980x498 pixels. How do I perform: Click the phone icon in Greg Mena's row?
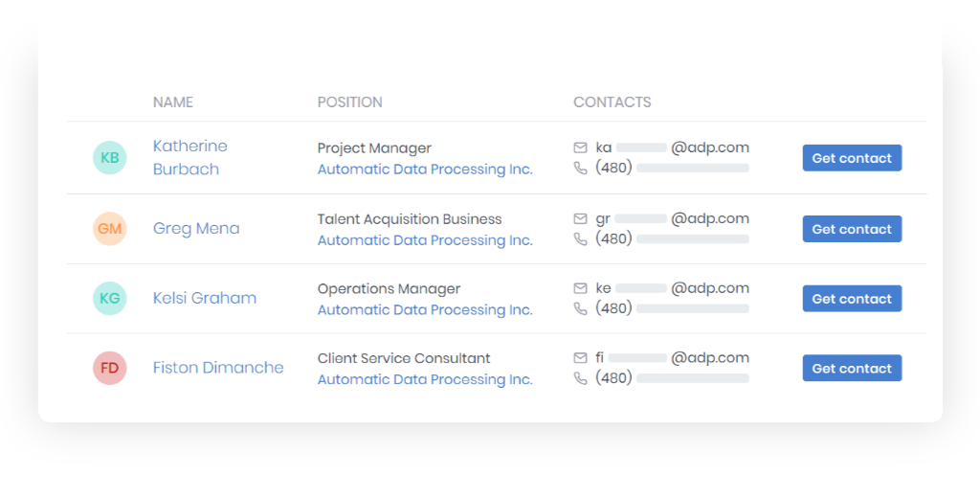[580, 239]
